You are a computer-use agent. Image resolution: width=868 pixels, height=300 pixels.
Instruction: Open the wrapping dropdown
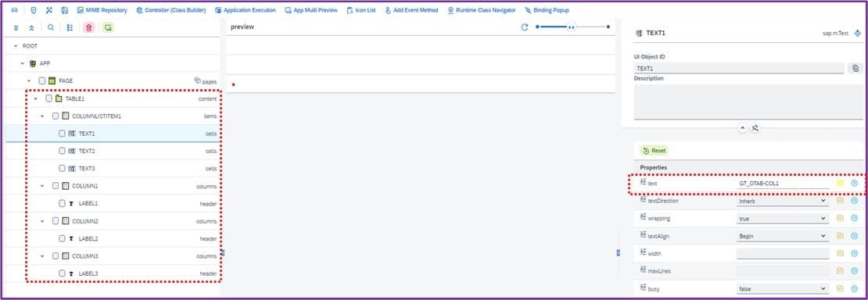(x=783, y=219)
